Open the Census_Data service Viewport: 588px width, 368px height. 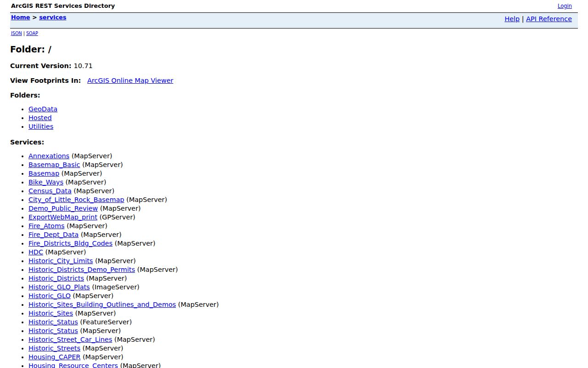click(x=50, y=191)
